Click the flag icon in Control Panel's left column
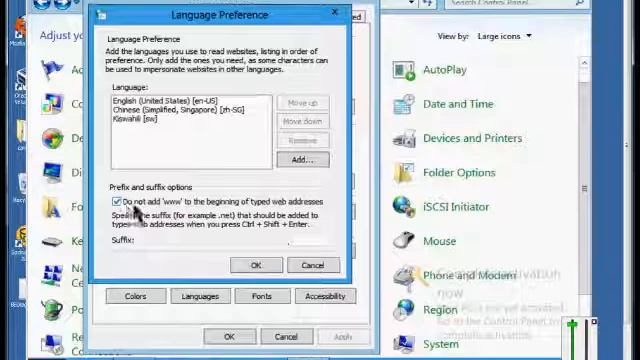The image size is (640, 360). [x=52, y=70]
